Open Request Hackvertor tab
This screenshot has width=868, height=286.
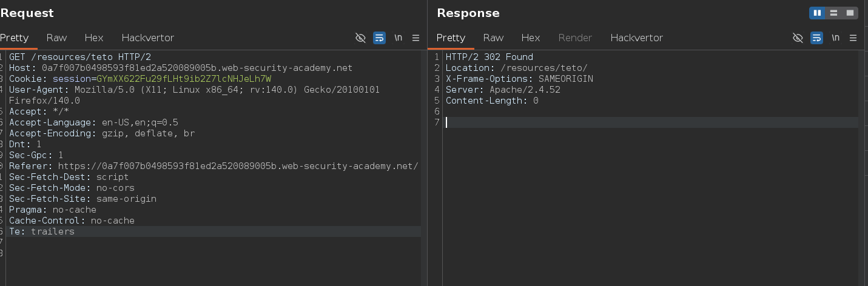pyautogui.click(x=147, y=38)
